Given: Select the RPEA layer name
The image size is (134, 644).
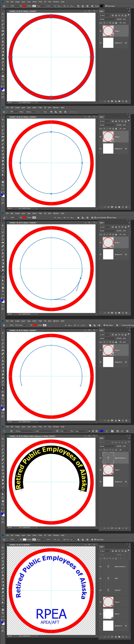Looking at the screenshot, I should pos(116,578).
